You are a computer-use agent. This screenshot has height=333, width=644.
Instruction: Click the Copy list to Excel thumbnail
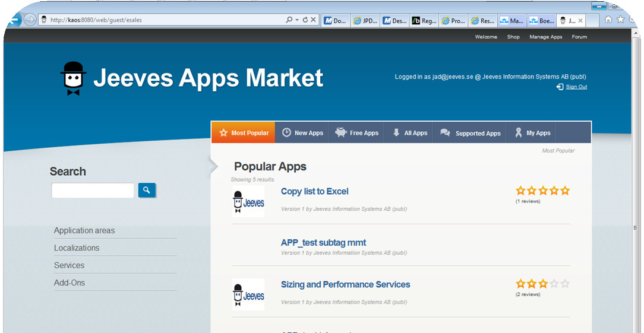(248, 202)
